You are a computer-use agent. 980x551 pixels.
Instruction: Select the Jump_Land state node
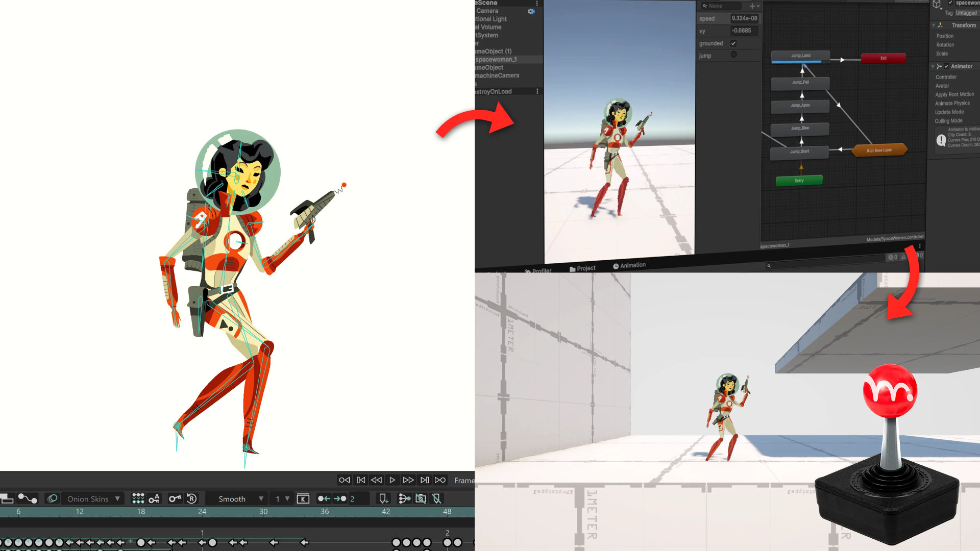[800, 57]
